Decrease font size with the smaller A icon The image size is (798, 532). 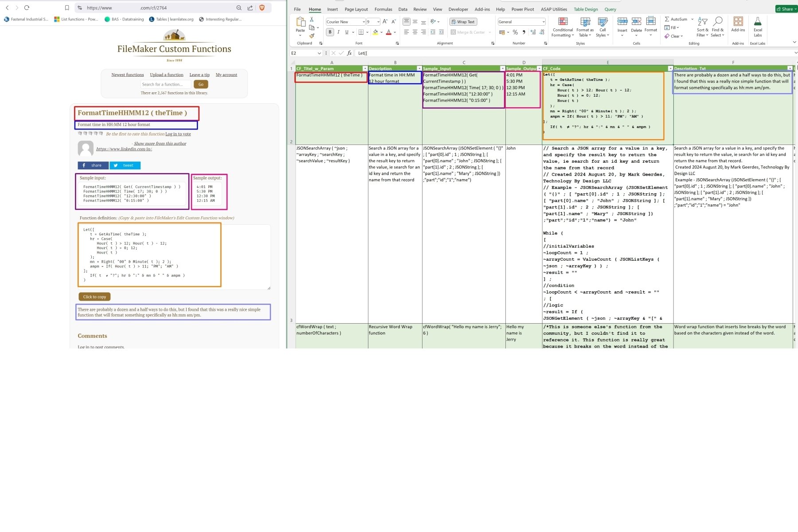click(x=393, y=22)
